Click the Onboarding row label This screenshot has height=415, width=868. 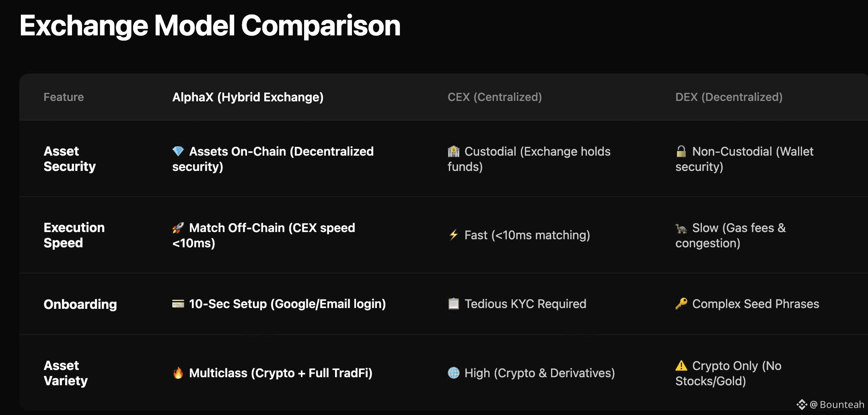[x=80, y=304]
